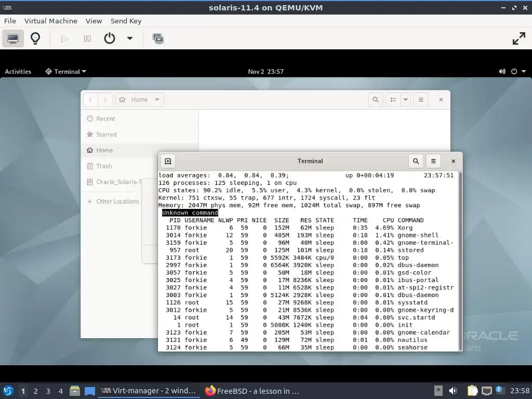Select Starred in the Files sidebar

139,135
